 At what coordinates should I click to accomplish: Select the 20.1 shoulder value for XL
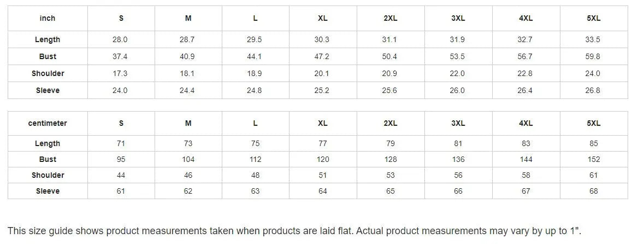coord(323,74)
